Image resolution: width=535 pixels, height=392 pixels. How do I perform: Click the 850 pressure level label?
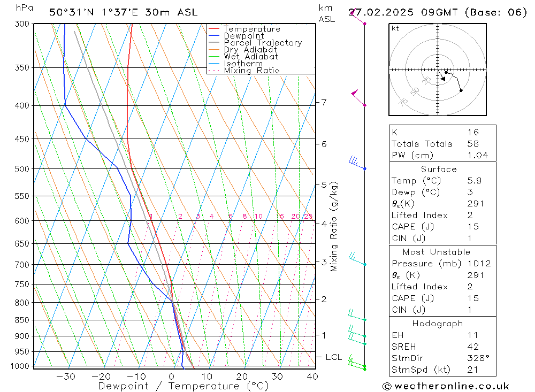pos(22,320)
